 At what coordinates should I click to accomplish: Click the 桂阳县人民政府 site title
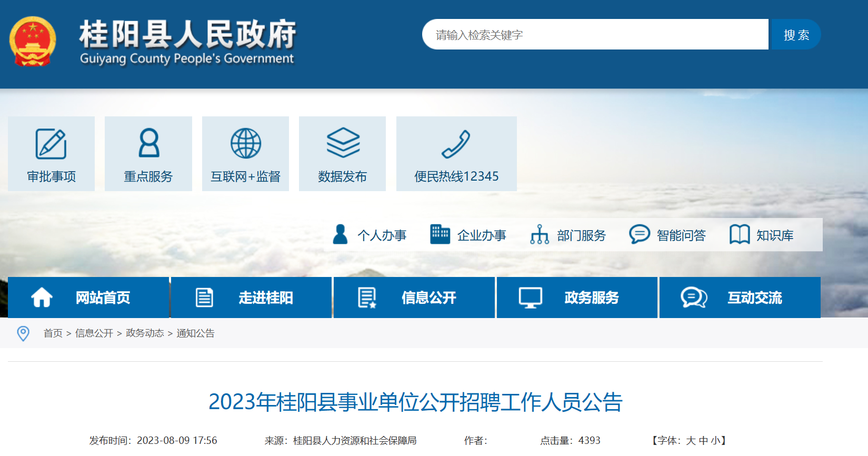[187, 34]
